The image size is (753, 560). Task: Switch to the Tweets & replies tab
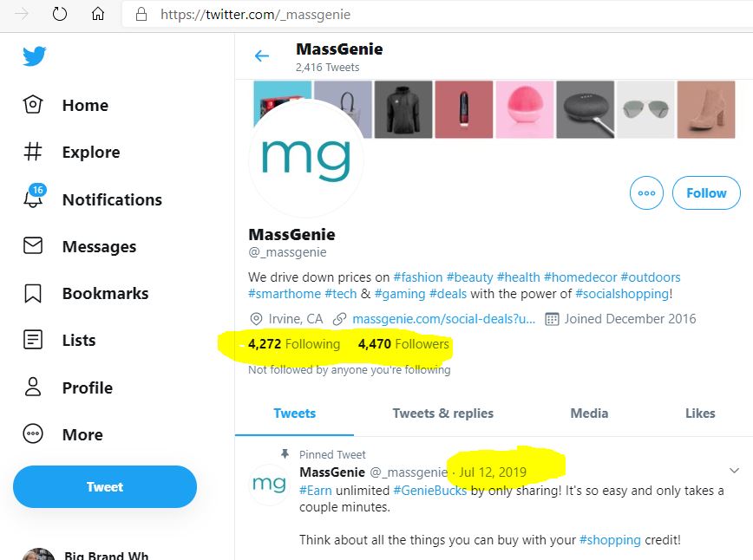(442, 413)
